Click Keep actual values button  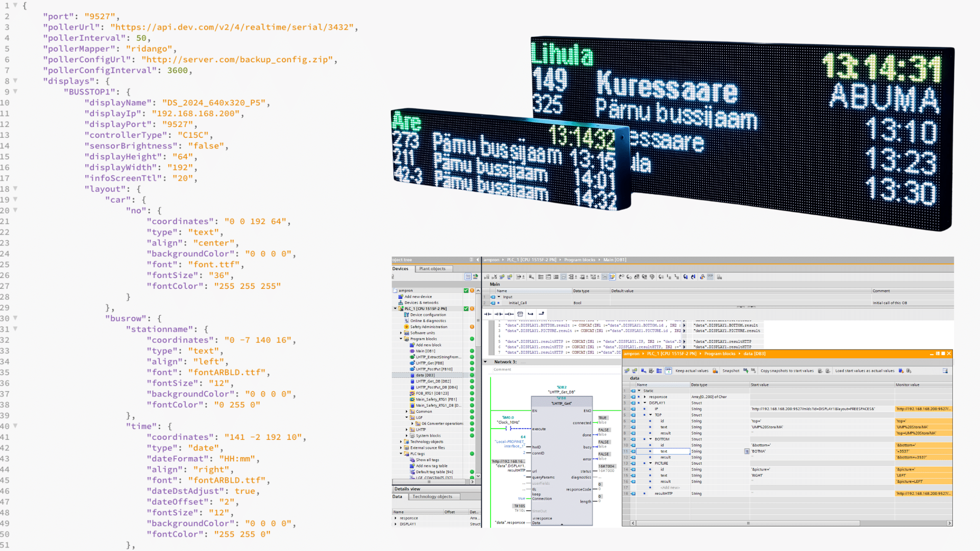(692, 371)
